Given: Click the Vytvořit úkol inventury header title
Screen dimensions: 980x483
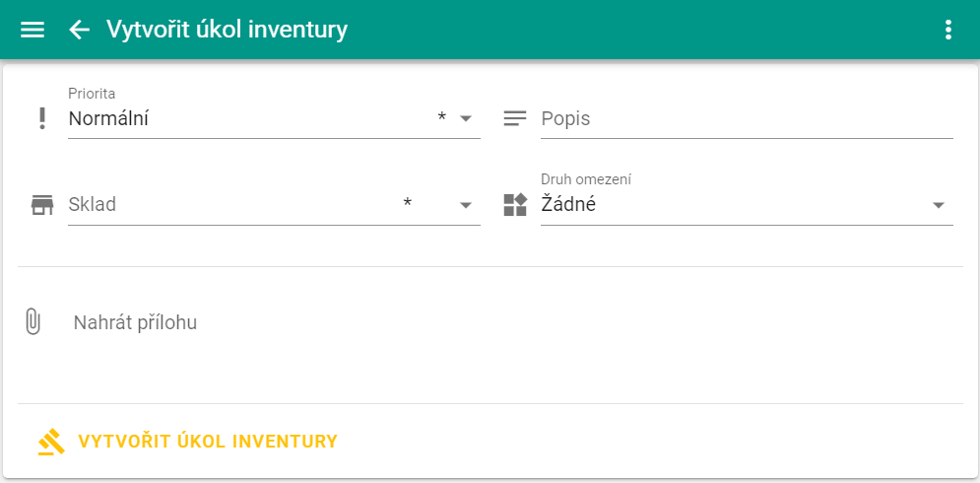Looking at the screenshot, I should (x=227, y=30).
